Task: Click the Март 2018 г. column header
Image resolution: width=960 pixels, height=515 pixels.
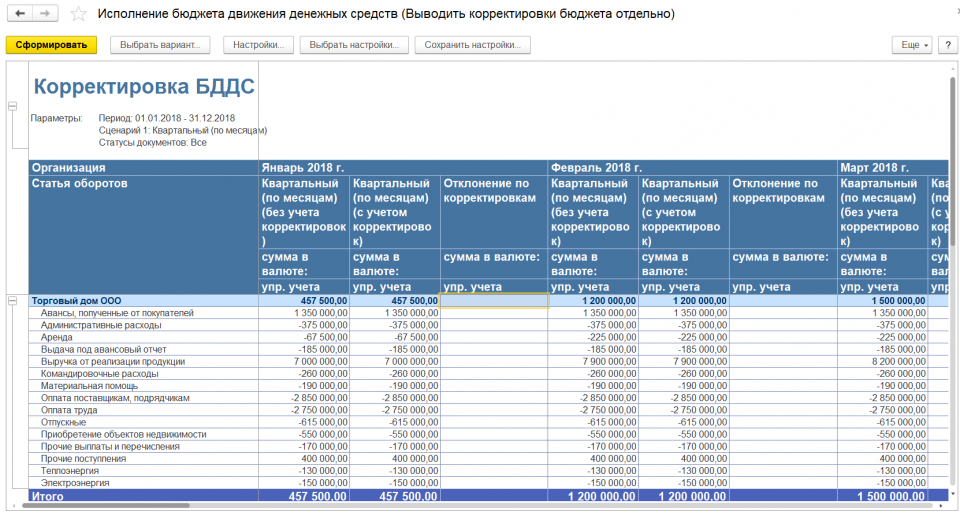Action: 893,167
